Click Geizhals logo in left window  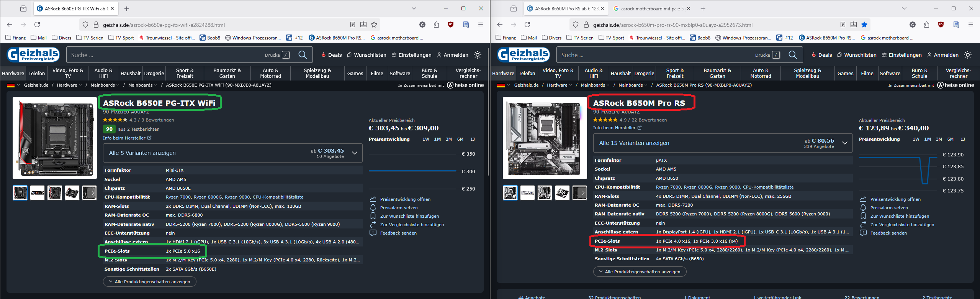point(33,54)
